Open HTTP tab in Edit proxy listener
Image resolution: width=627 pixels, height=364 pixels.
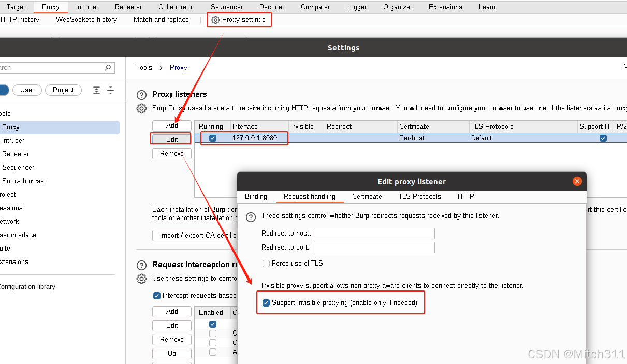(465, 197)
